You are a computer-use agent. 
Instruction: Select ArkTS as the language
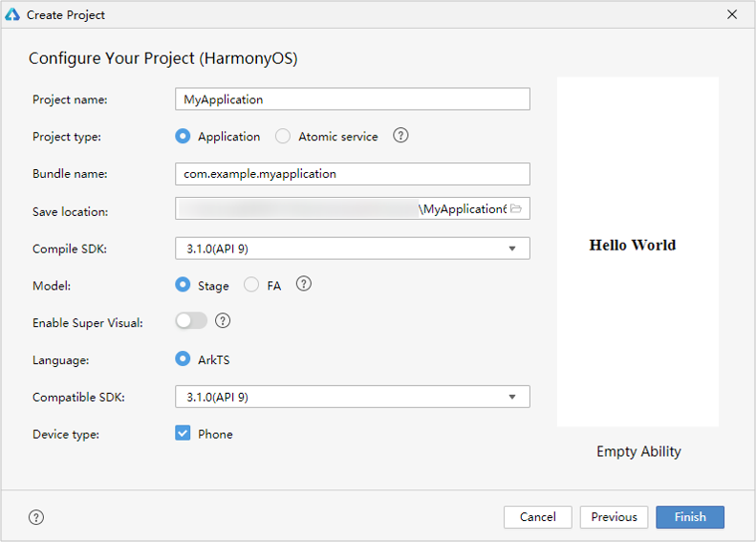coord(183,359)
